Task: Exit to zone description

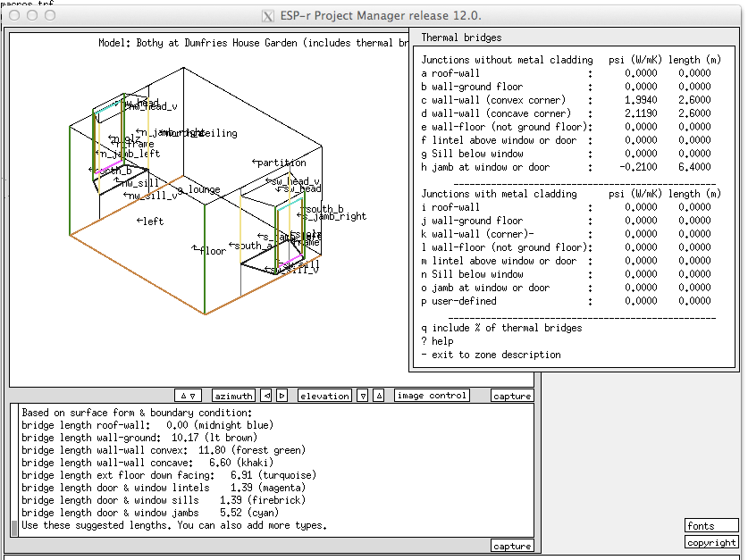Action: [x=491, y=355]
